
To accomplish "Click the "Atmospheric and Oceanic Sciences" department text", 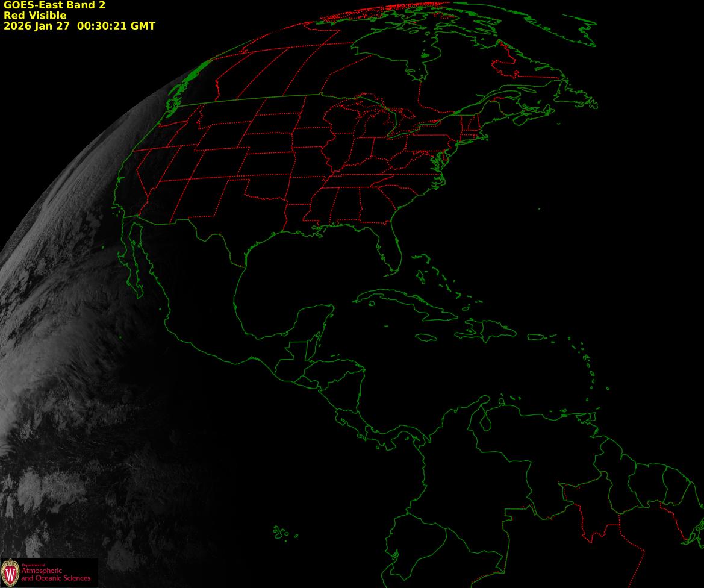I will click(x=55, y=574).
